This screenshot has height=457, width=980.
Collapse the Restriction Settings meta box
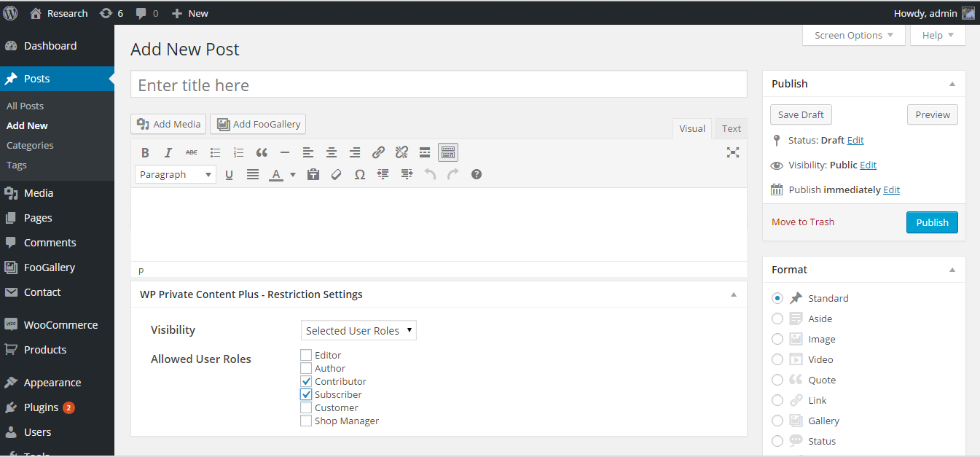tap(734, 294)
